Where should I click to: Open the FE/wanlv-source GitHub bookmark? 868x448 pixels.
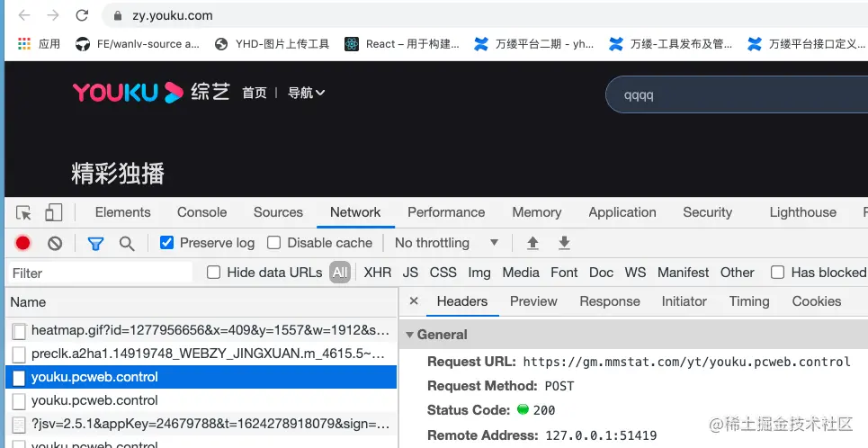(x=138, y=44)
